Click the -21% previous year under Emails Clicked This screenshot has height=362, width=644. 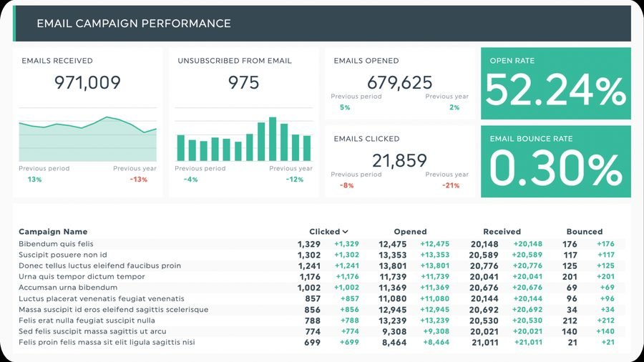pos(451,185)
